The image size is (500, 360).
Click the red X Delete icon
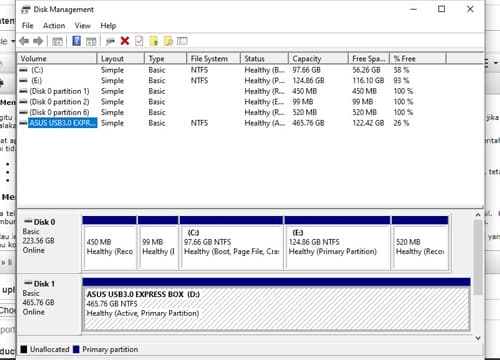pyautogui.click(x=125, y=41)
